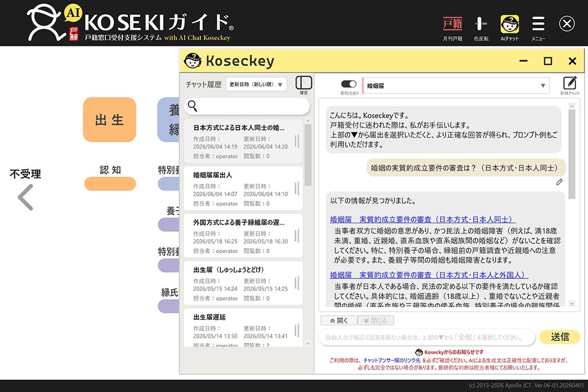Viewport: 588px width, 392px height.
Task: Maximize the Koseckey window
Action: pyautogui.click(x=548, y=61)
